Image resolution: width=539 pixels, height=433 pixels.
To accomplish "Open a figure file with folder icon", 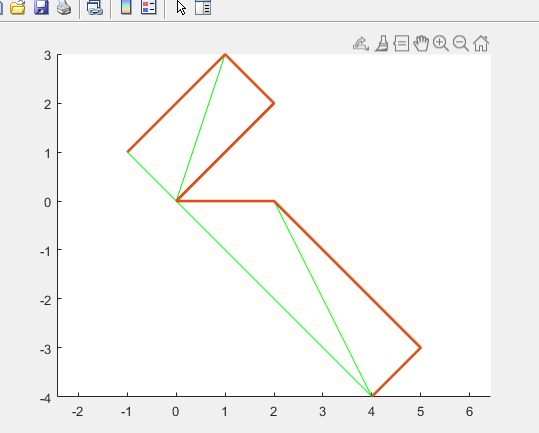I will pyautogui.click(x=18, y=7).
